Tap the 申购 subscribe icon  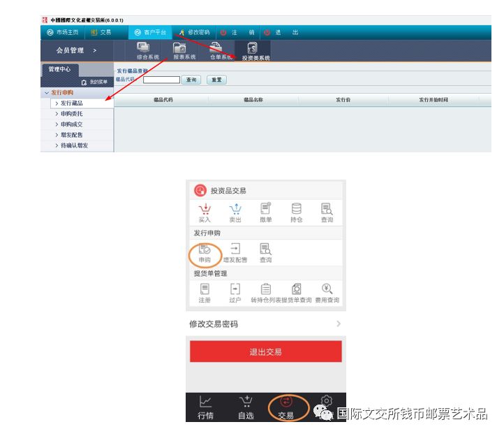point(205,253)
